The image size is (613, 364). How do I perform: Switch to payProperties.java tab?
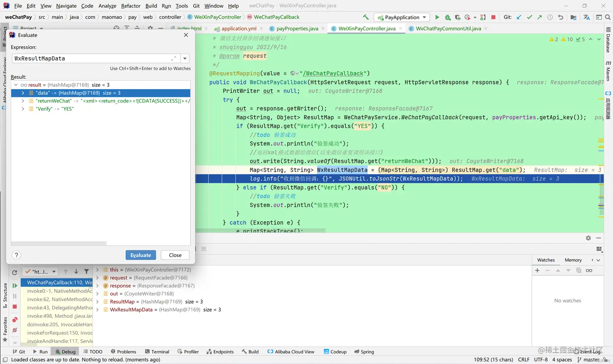(x=297, y=28)
